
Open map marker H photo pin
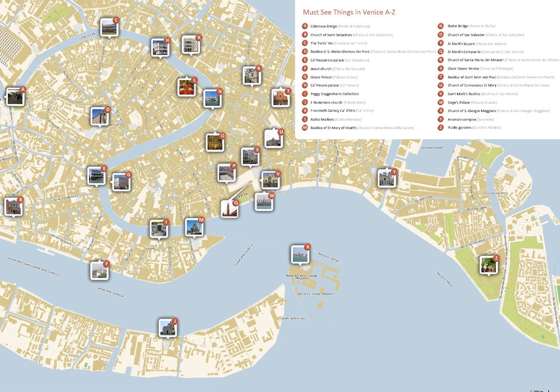(160, 48)
